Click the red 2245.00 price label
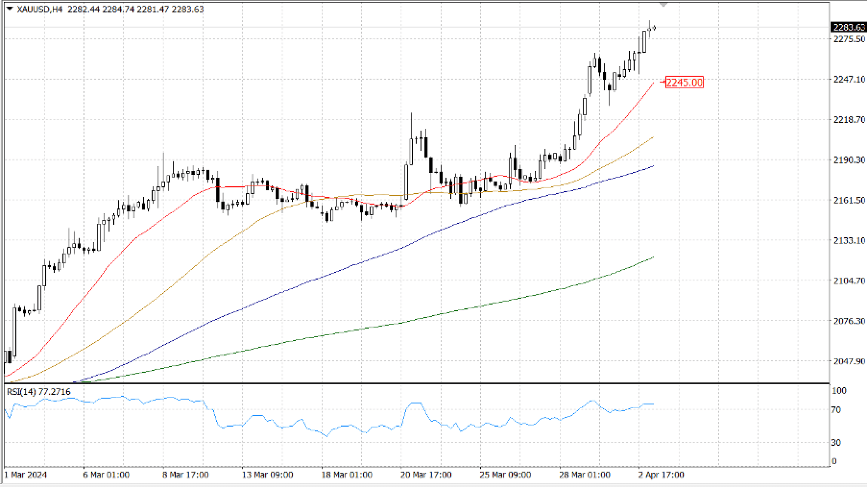Screen dimensions: 868x488 (684, 82)
